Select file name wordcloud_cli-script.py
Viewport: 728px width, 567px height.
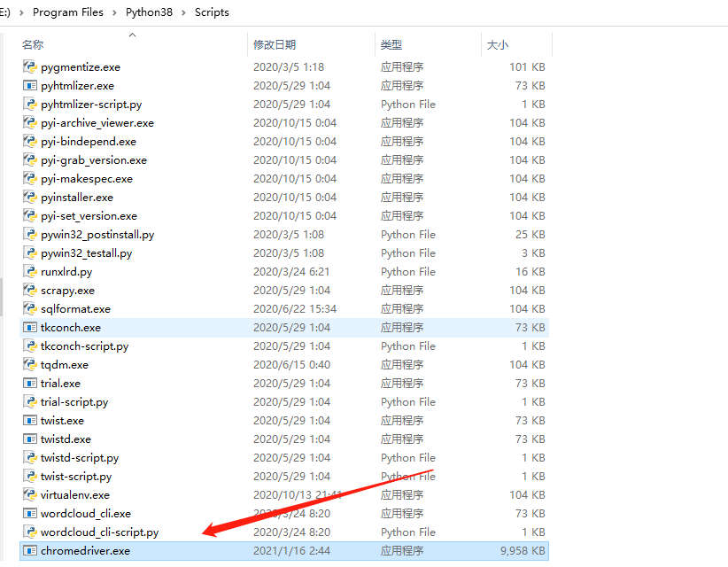[100, 532]
